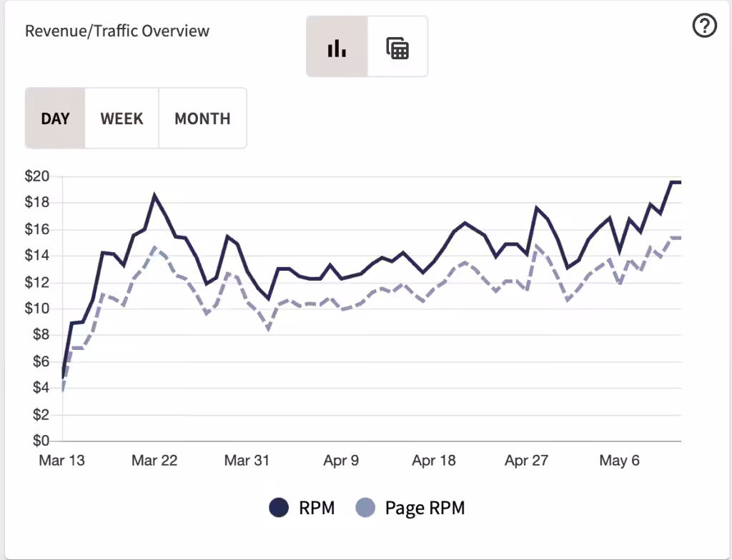
Task: Open the help question mark icon
Action: pyautogui.click(x=704, y=26)
